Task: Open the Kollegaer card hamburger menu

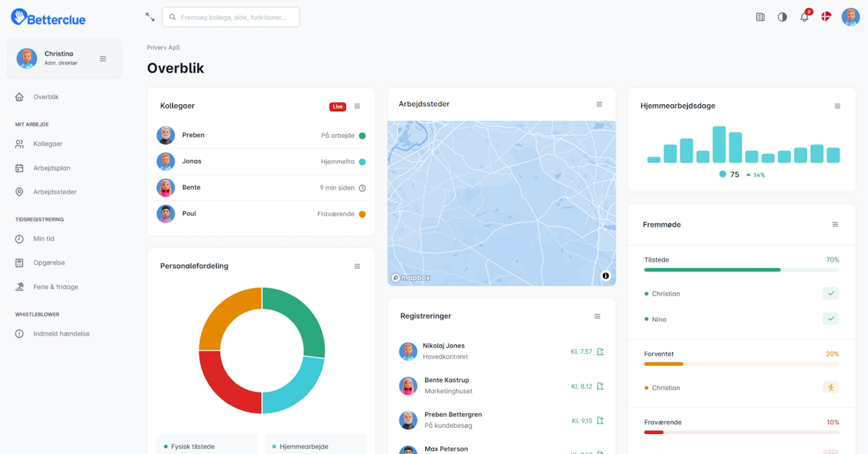Action: click(357, 106)
